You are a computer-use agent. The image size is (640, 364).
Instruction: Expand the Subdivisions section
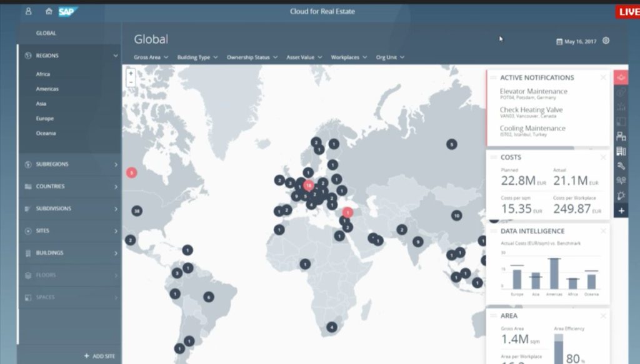point(70,209)
